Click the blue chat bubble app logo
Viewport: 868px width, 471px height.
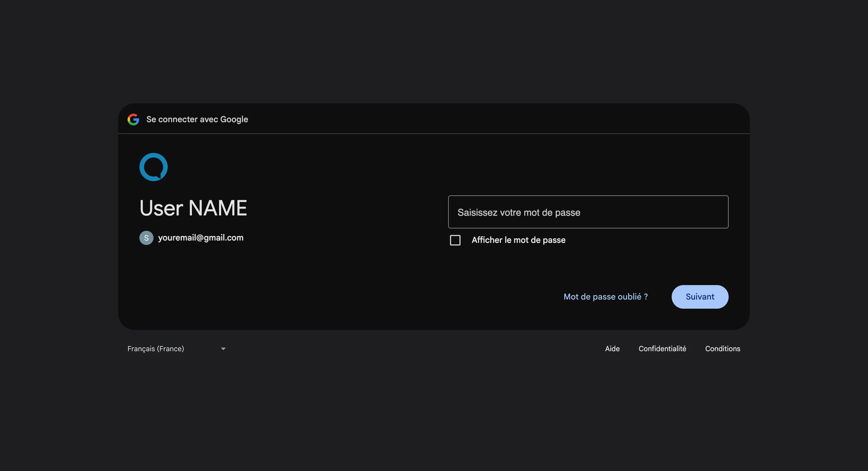tap(153, 167)
